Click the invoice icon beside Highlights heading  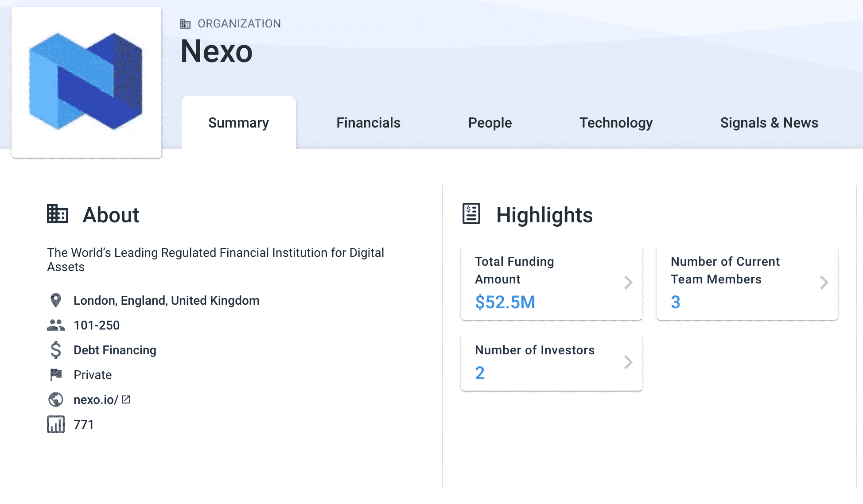471,214
